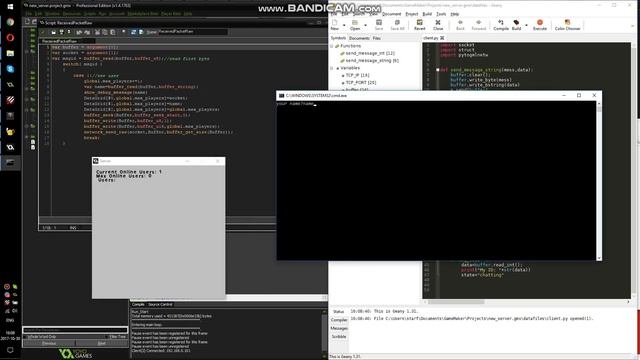This screenshot has width=640, height=360.
Task: Open Chrome from the taskbar
Action: point(10,22)
